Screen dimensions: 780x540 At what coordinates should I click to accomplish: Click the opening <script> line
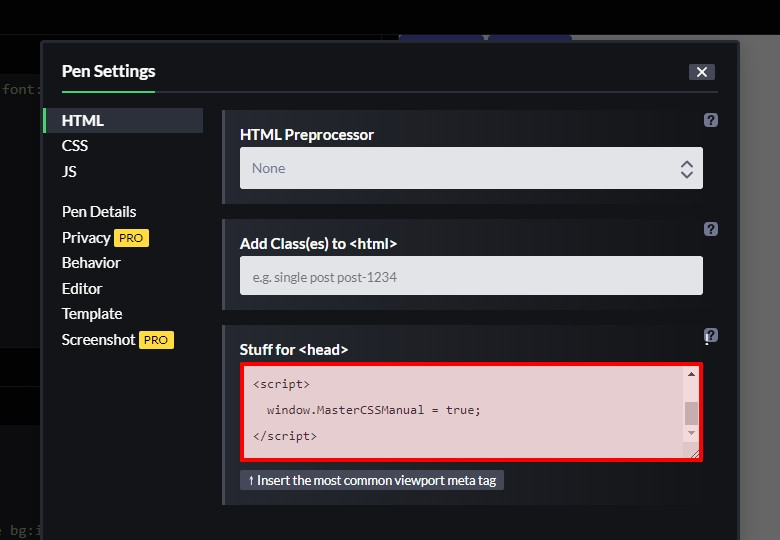281,384
